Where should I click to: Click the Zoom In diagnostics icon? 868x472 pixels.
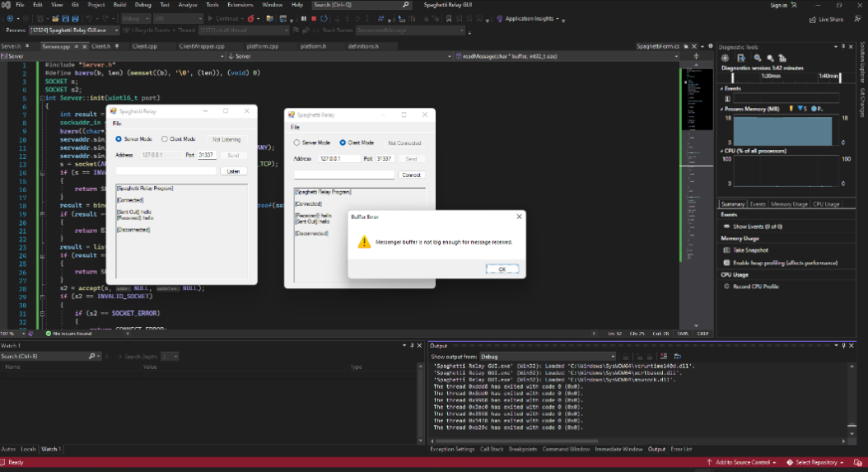coord(758,58)
